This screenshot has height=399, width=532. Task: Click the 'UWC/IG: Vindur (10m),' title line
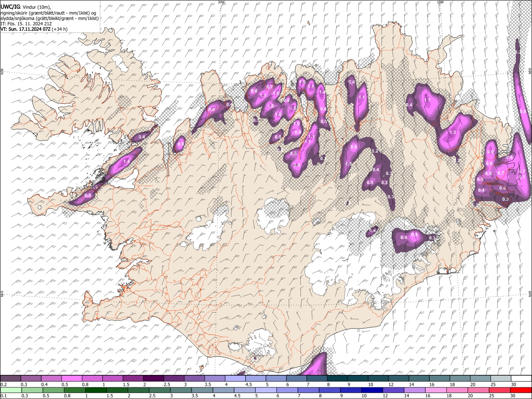(x=25, y=7)
